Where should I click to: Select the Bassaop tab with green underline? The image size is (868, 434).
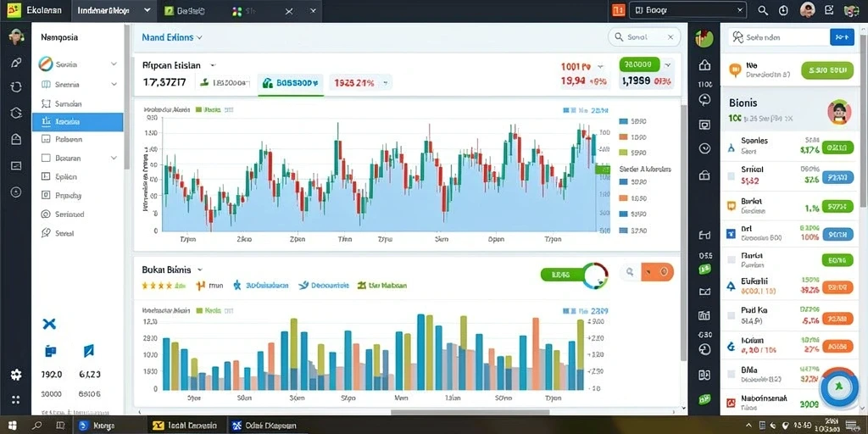tap(291, 84)
